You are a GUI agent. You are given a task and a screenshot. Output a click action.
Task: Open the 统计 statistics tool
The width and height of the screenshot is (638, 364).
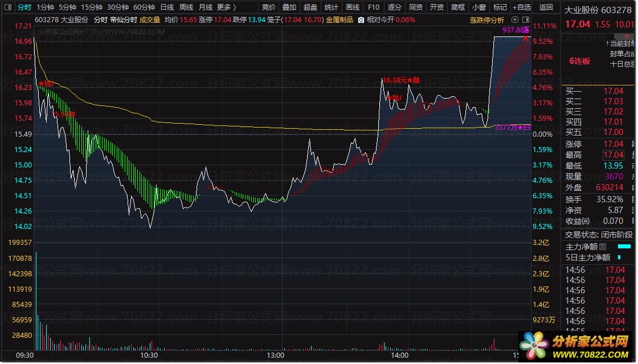331,7
